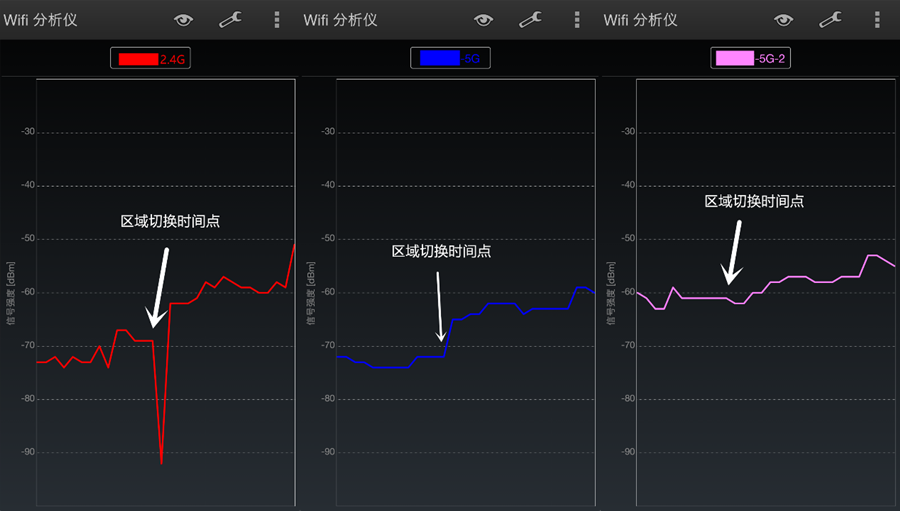The width and height of the screenshot is (900, 511).
Task: Click the Wifi 分析仪 title above the 2.4G graph
Action: coord(55,20)
